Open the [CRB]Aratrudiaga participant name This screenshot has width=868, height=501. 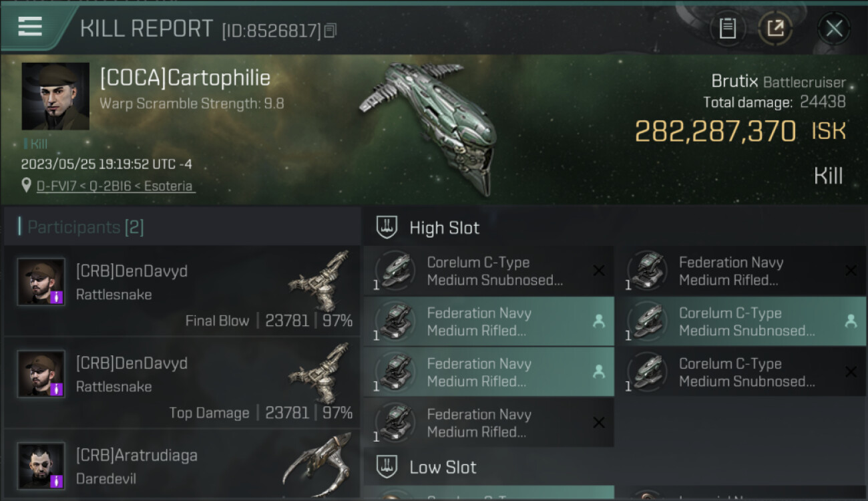click(137, 456)
